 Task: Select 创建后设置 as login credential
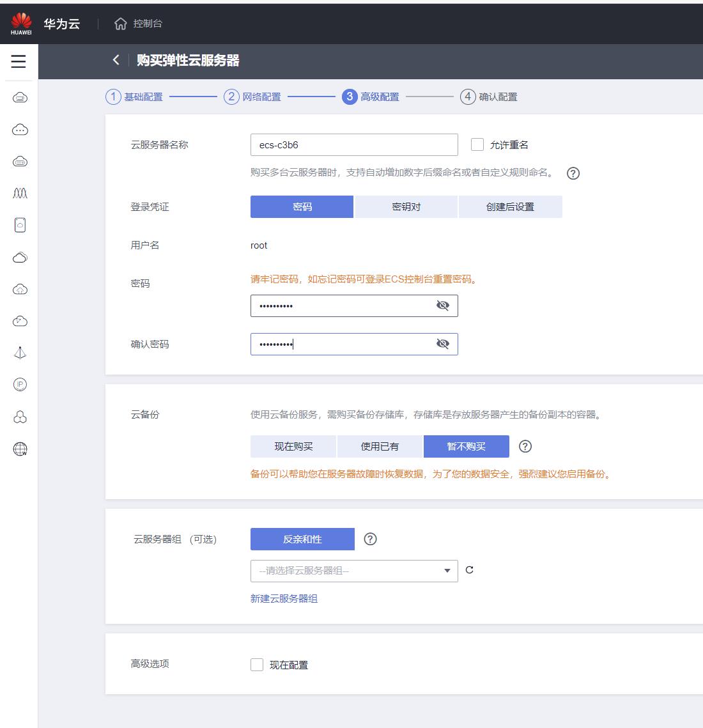pos(510,206)
